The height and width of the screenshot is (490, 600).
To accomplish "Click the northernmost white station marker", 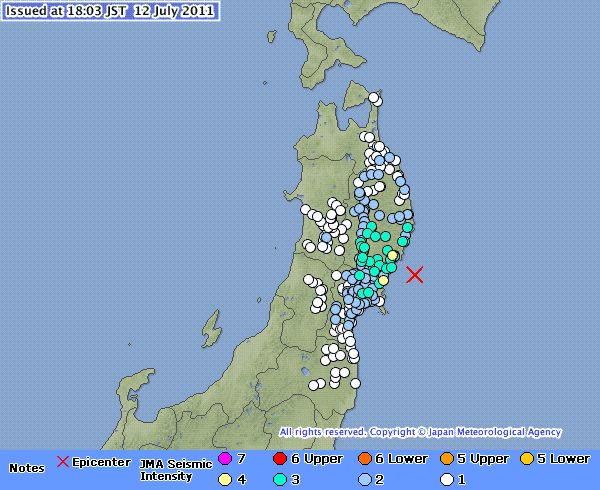I will (373, 98).
